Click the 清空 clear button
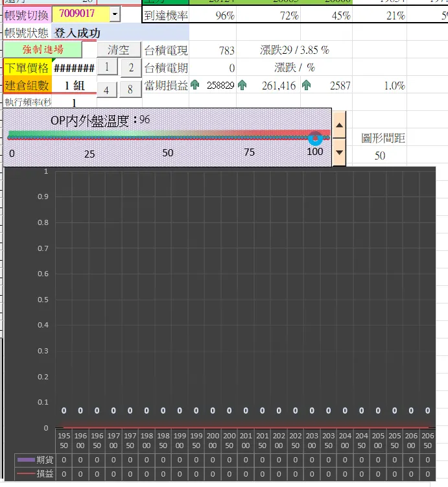The height and width of the screenshot is (487, 448). pos(119,50)
